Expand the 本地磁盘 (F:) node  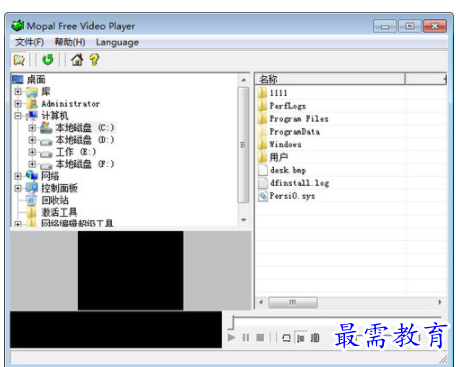(x=32, y=164)
